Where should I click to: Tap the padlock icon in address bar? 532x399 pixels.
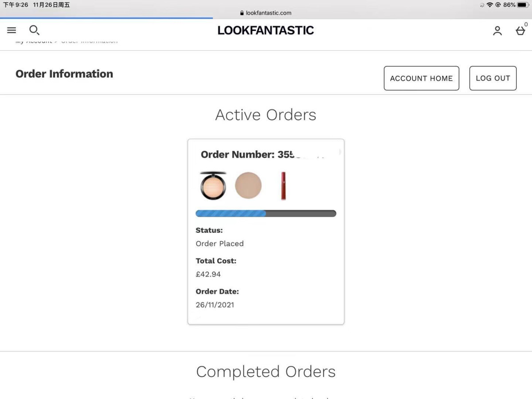click(x=242, y=13)
